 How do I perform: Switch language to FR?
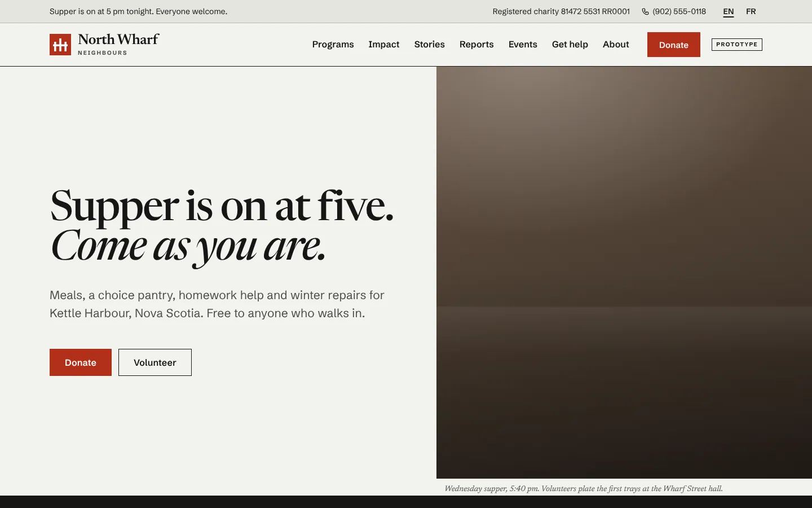pos(751,11)
